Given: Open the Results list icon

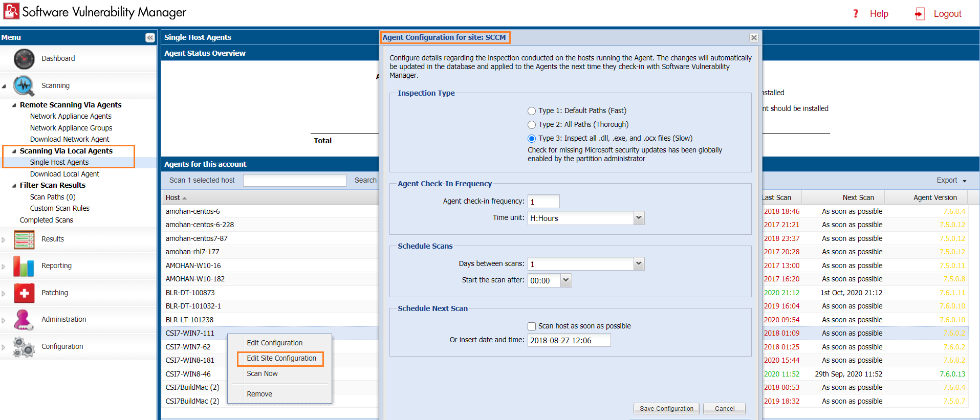Looking at the screenshot, I should tap(24, 239).
